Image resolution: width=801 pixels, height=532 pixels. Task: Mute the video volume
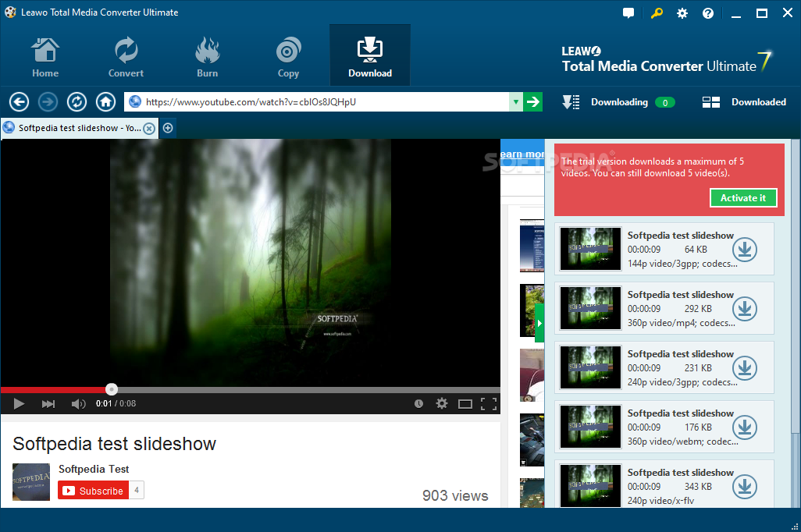78,404
